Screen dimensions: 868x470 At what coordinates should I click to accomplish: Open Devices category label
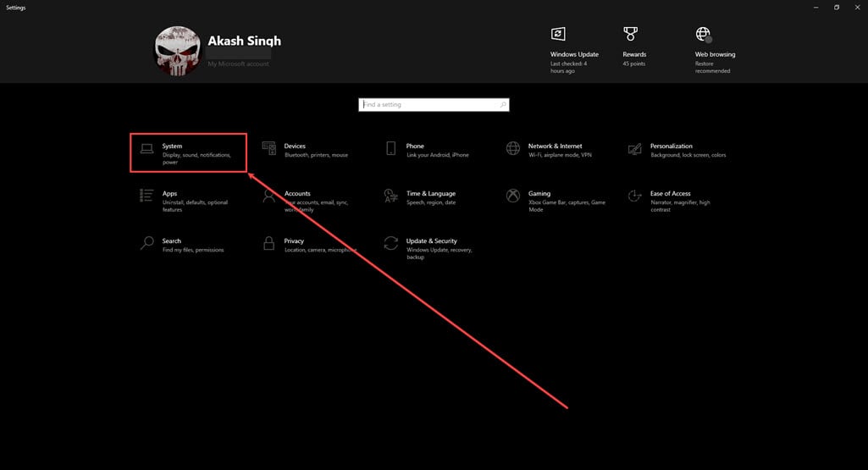[x=295, y=147]
